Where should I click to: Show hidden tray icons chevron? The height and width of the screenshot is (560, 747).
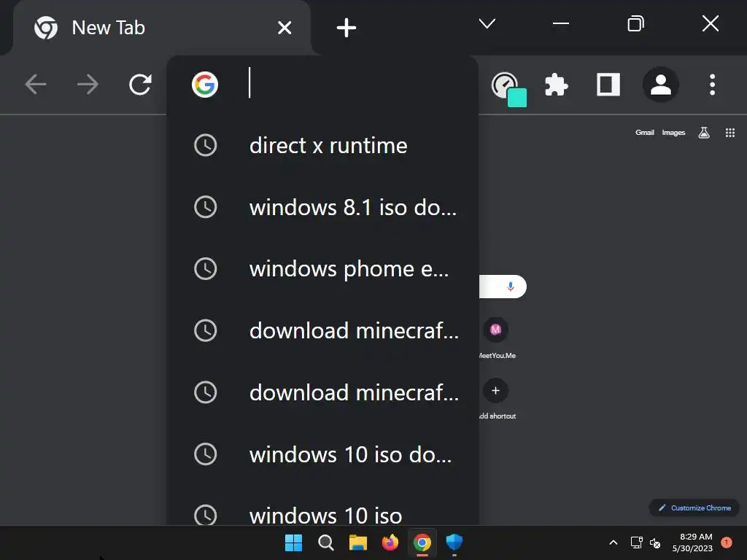[x=614, y=542]
